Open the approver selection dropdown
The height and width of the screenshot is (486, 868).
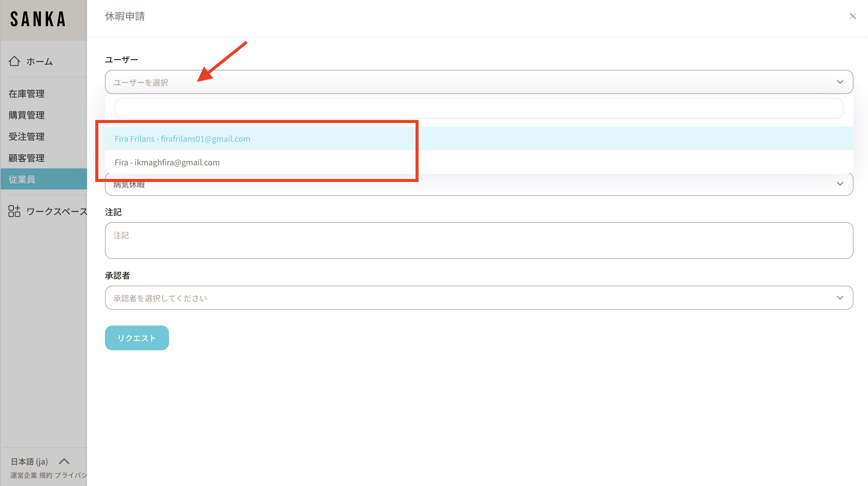coord(478,298)
